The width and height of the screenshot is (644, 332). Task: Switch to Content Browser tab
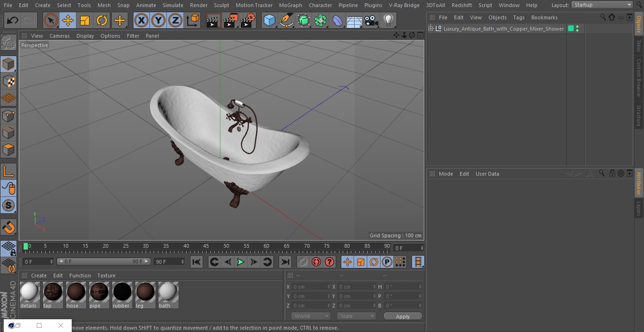(639, 78)
